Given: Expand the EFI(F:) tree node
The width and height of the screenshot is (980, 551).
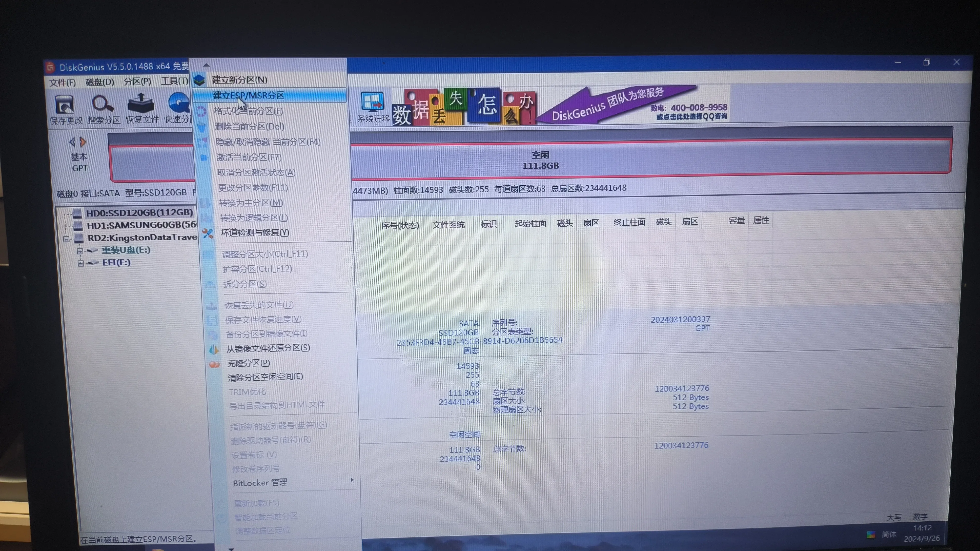Looking at the screenshot, I should pos(81,263).
